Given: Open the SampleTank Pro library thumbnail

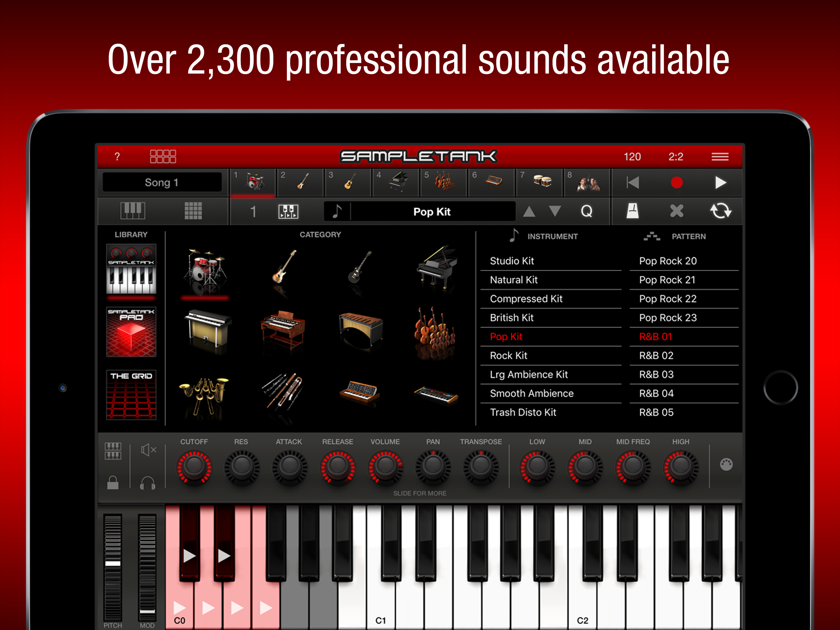Looking at the screenshot, I should pyautogui.click(x=131, y=332).
